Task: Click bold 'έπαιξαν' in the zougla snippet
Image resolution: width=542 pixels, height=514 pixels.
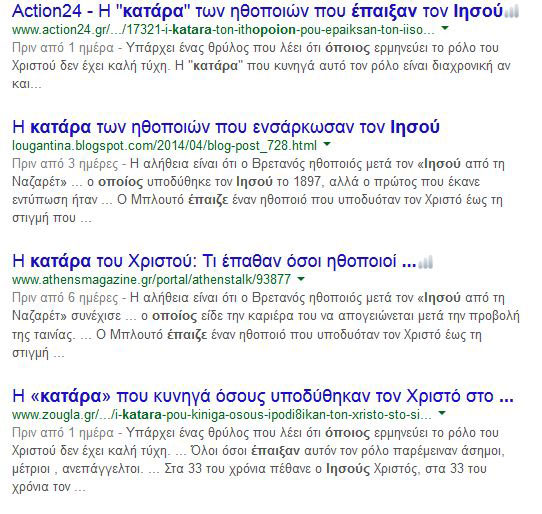Action: pos(275,451)
